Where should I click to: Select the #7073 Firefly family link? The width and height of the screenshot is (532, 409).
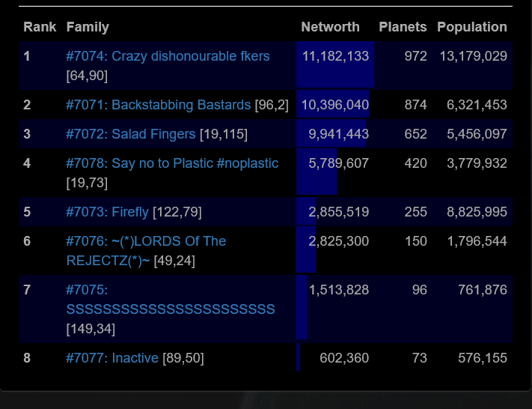click(107, 212)
